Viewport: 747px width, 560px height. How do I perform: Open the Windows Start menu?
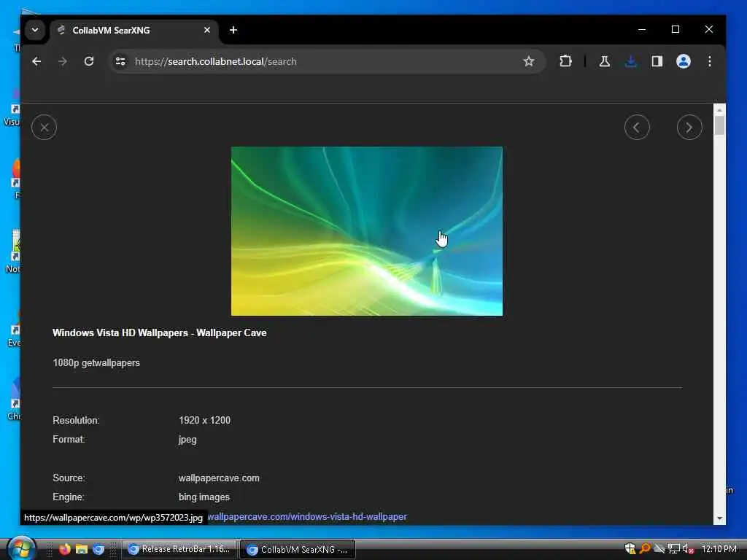(21, 548)
